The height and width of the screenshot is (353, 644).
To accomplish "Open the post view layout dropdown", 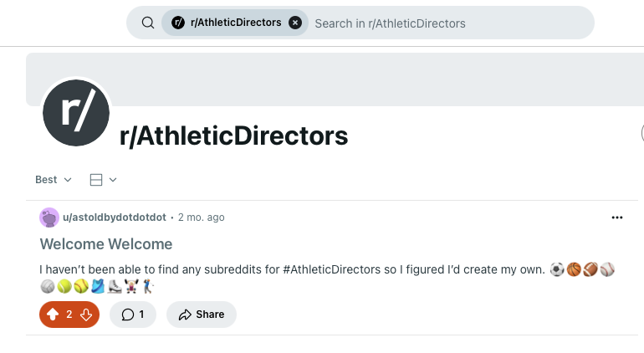I will (x=103, y=180).
